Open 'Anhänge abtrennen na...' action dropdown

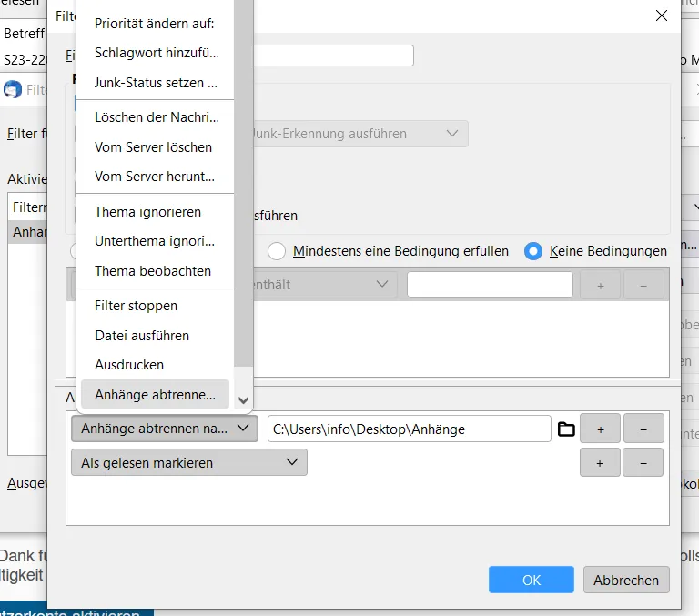pos(165,429)
